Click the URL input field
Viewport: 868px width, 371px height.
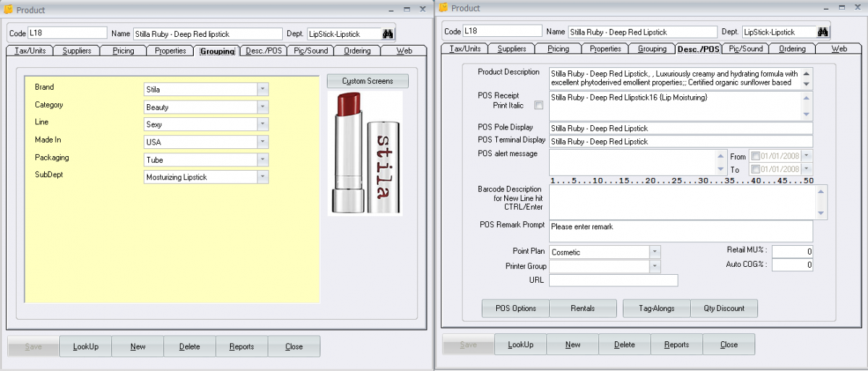coord(613,280)
